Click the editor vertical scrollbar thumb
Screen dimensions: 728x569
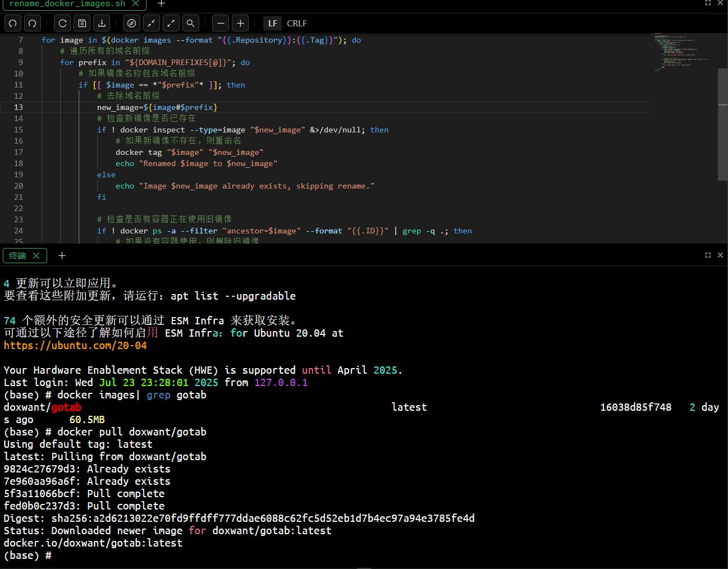[x=722, y=123]
